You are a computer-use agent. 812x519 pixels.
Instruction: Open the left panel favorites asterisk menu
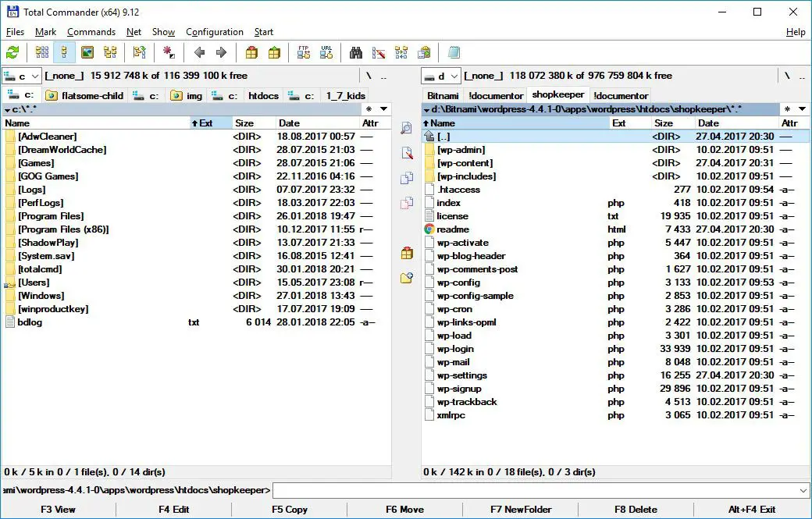click(369, 108)
